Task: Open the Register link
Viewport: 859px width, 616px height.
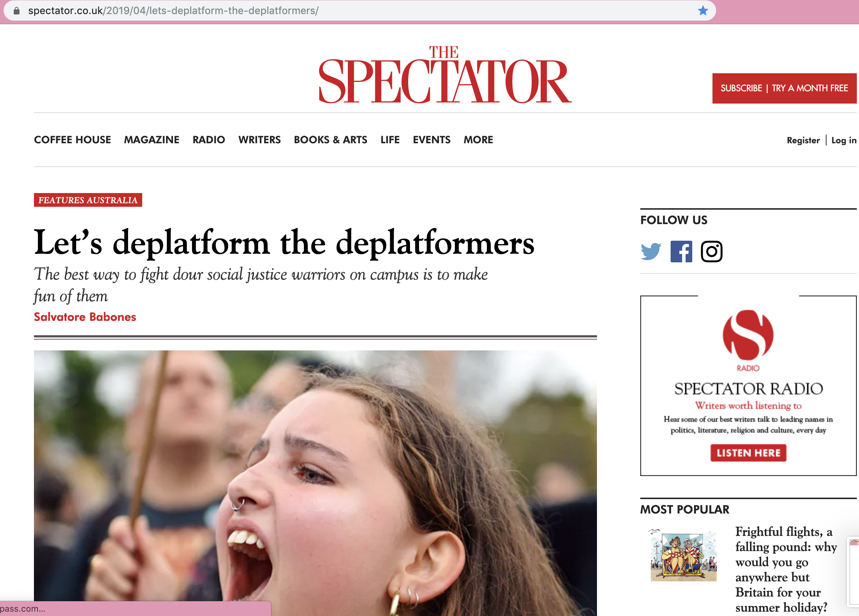Action: (x=803, y=140)
